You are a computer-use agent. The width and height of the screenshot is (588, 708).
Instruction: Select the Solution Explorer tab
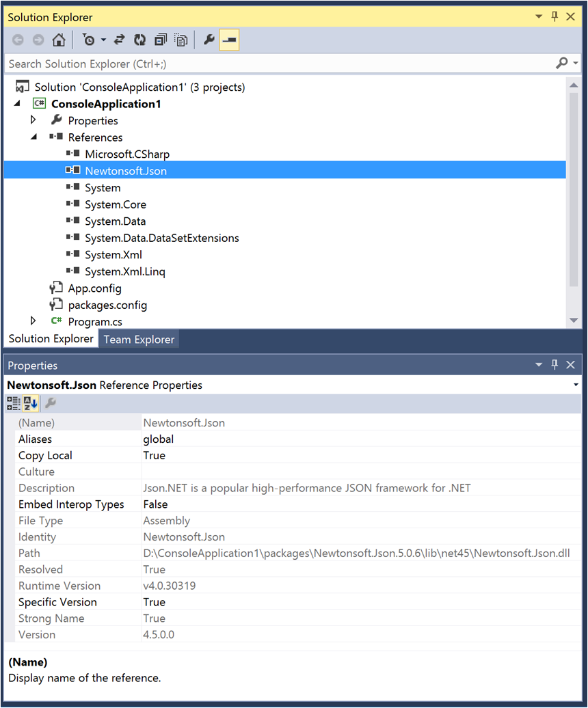click(x=51, y=339)
